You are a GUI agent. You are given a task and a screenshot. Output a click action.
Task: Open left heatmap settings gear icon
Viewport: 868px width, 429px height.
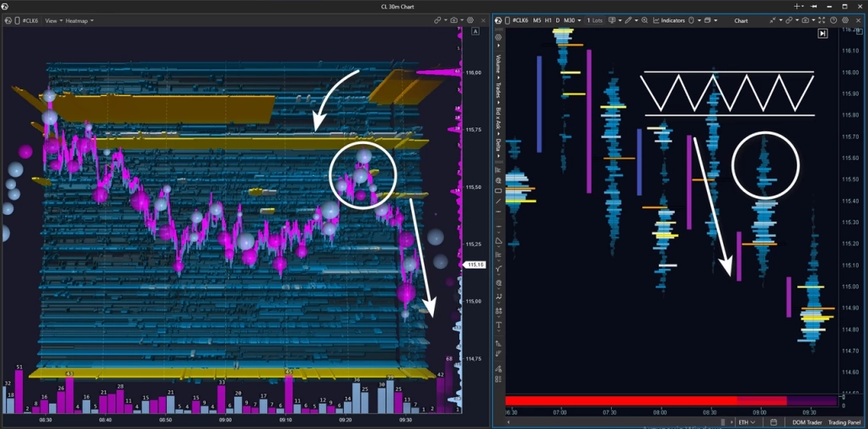tap(469, 20)
